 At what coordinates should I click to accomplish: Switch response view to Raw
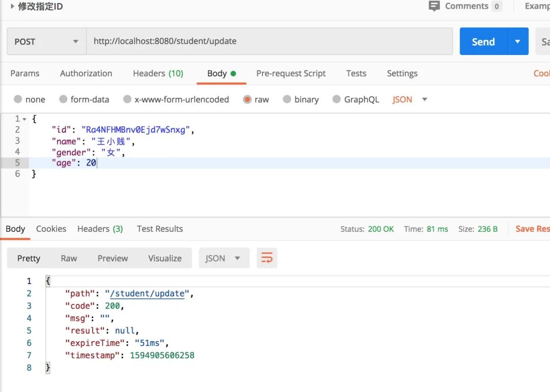pyautogui.click(x=69, y=258)
